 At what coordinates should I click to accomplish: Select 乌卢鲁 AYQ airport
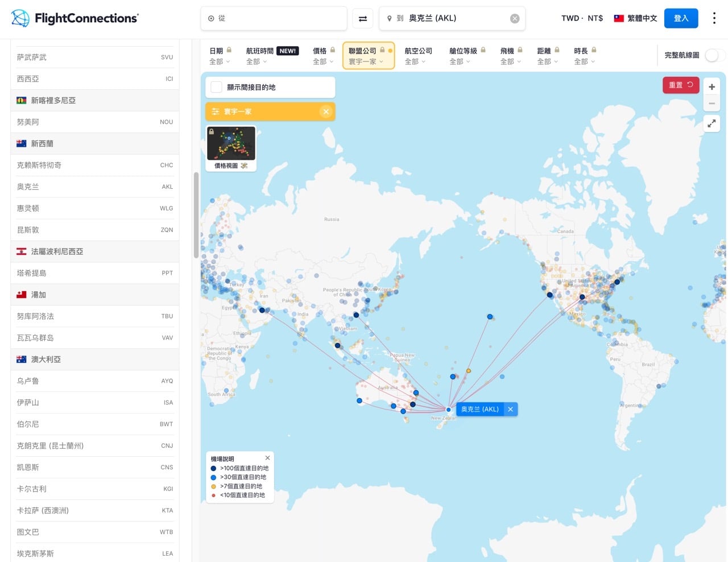(95, 381)
